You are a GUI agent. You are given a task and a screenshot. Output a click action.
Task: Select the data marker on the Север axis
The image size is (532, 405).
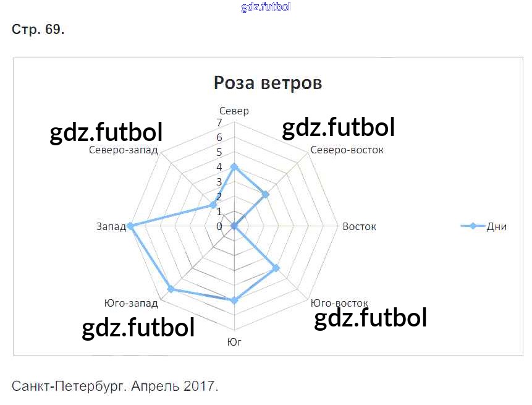234,167
